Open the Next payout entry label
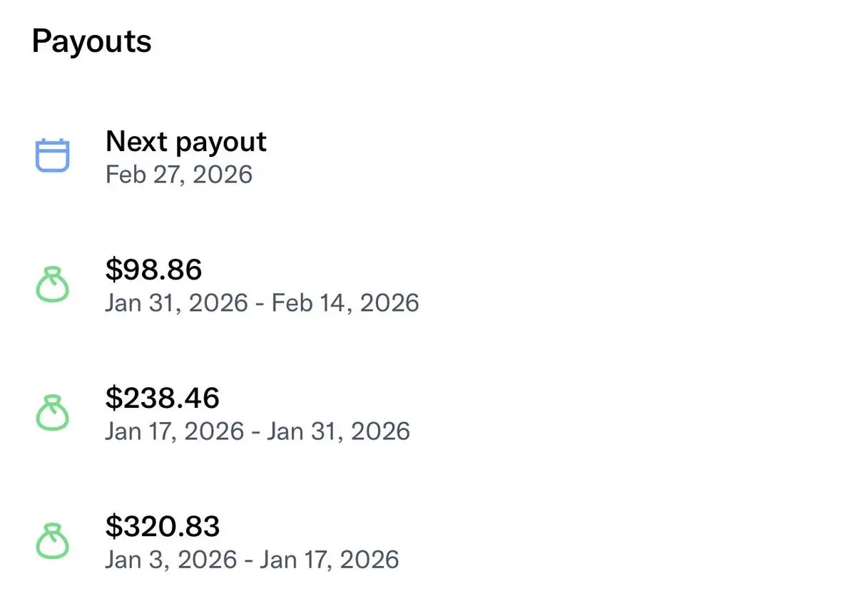856x616 pixels. click(x=185, y=142)
